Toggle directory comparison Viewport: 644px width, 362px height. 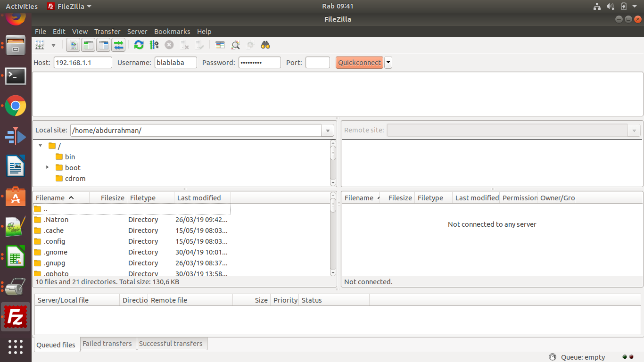click(235, 45)
